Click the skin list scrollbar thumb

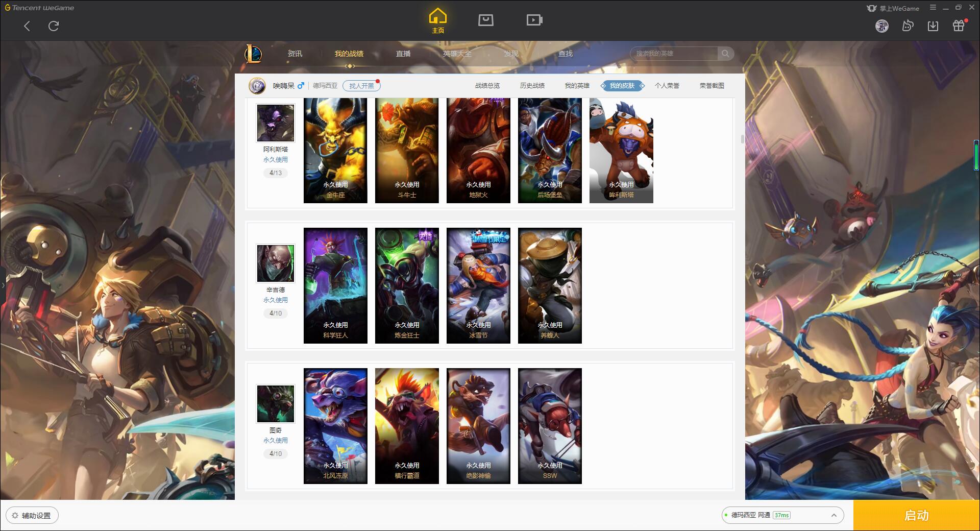[742, 139]
